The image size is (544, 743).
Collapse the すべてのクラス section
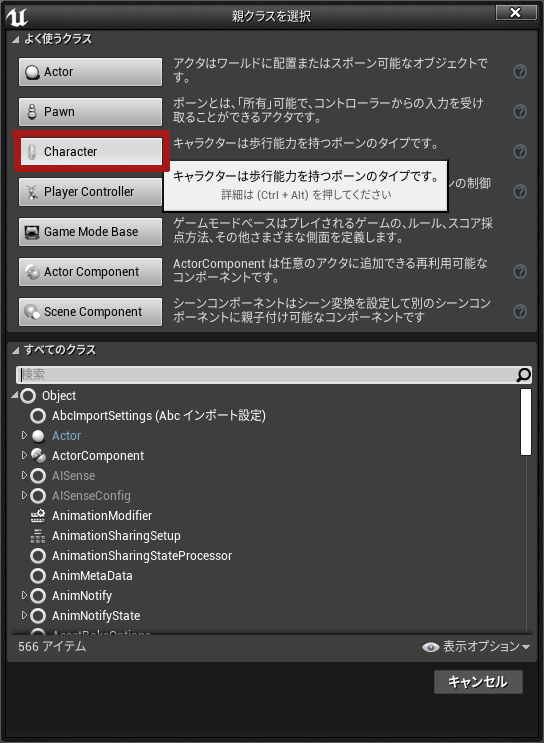coord(15,350)
